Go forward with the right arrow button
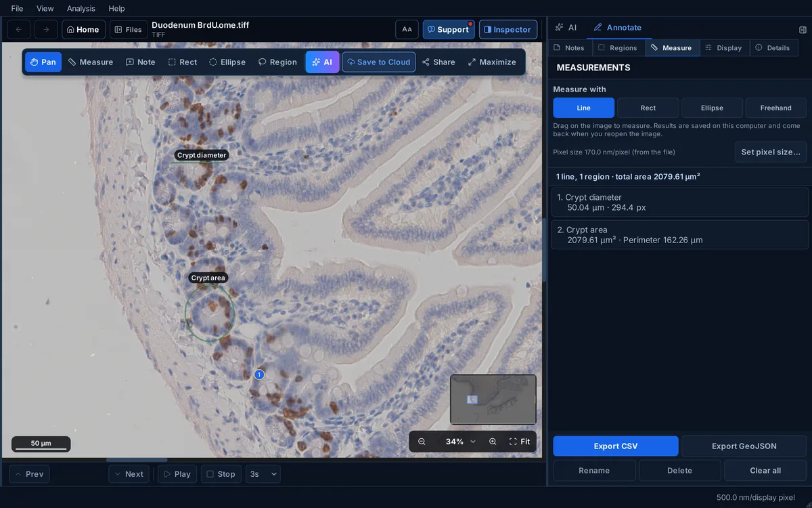The height and width of the screenshot is (508, 812). 46,30
